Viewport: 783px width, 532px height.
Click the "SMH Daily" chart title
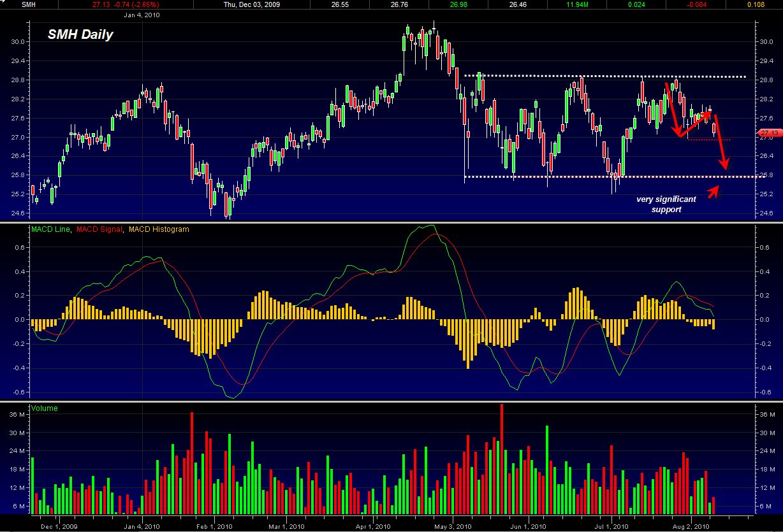tap(80, 34)
